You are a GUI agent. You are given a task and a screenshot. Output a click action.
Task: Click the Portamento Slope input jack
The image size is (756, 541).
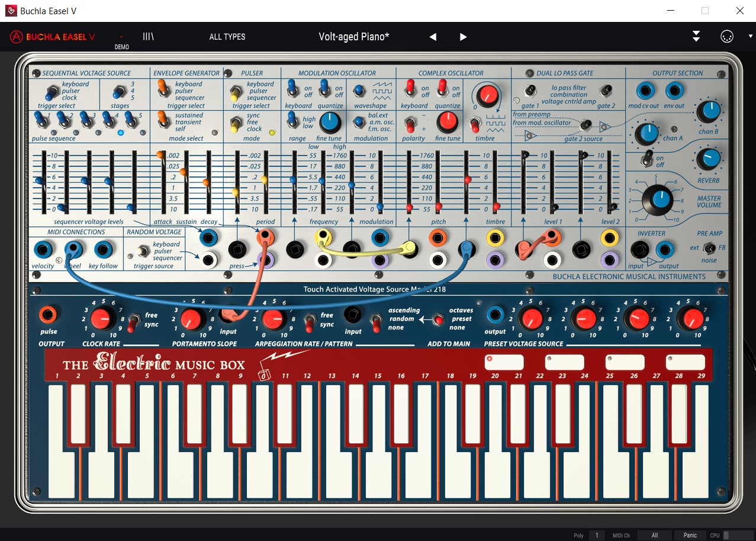click(228, 315)
